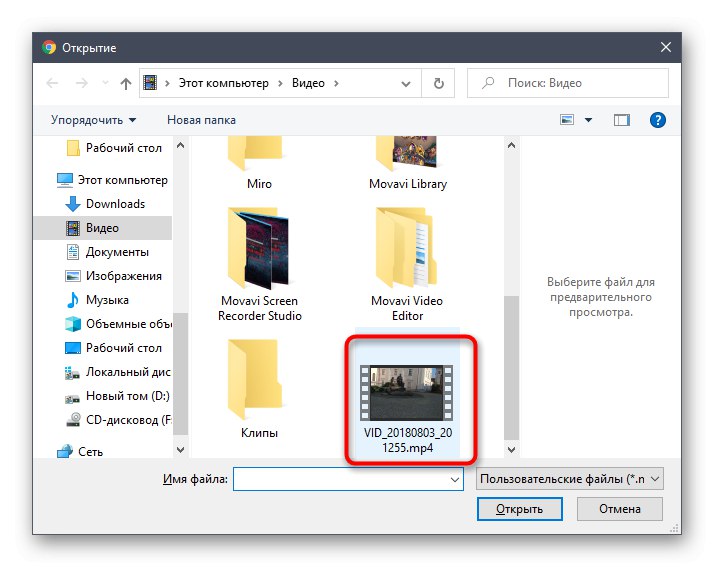Select 'Movavi Screen Recorder Studio' folder

coord(260,265)
